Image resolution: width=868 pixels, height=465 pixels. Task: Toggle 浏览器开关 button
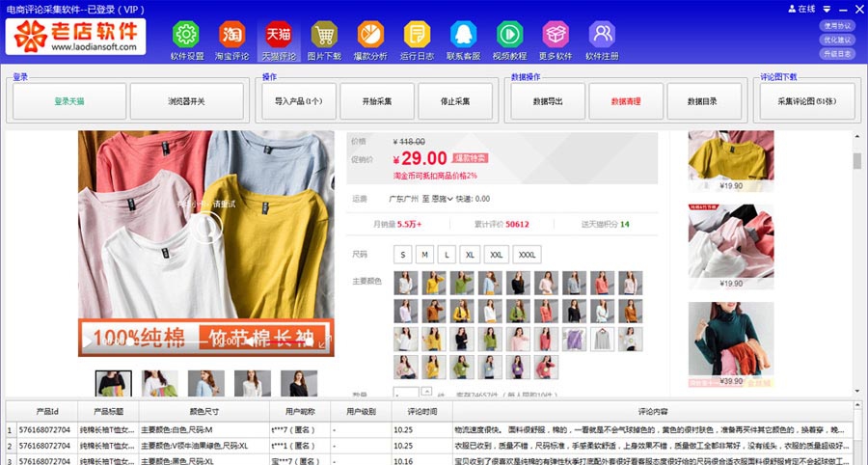coord(186,101)
